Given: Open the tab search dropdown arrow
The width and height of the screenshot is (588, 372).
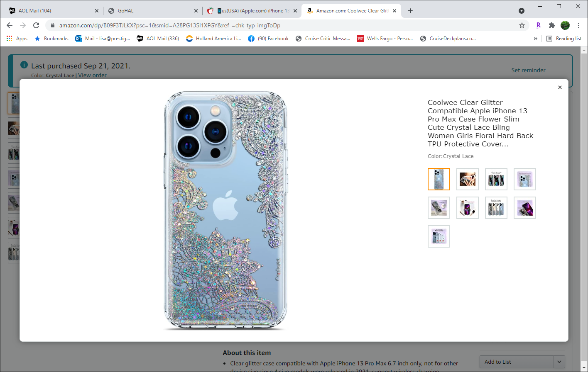Looking at the screenshot, I should [x=522, y=11].
